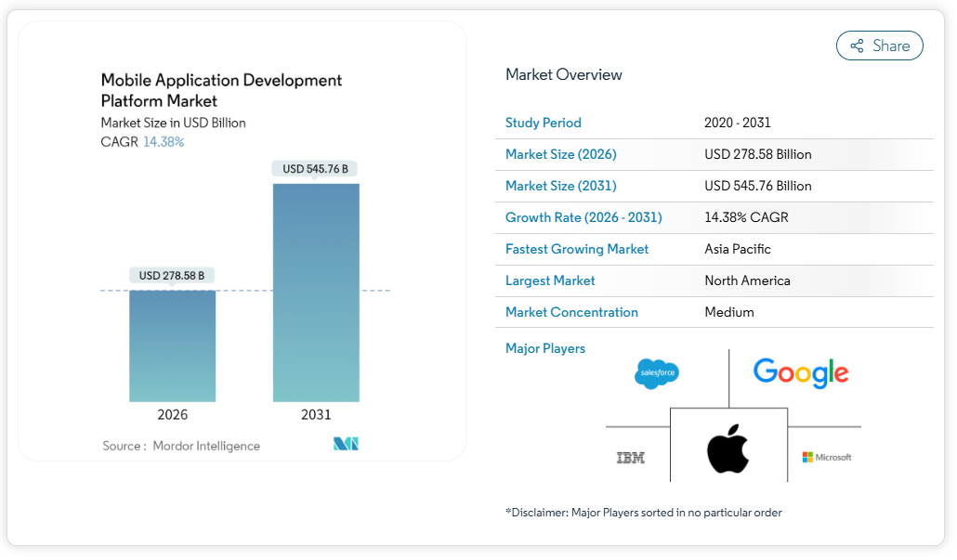Click the Market Size (2031) label
The height and width of the screenshot is (560, 957).
[561, 186]
